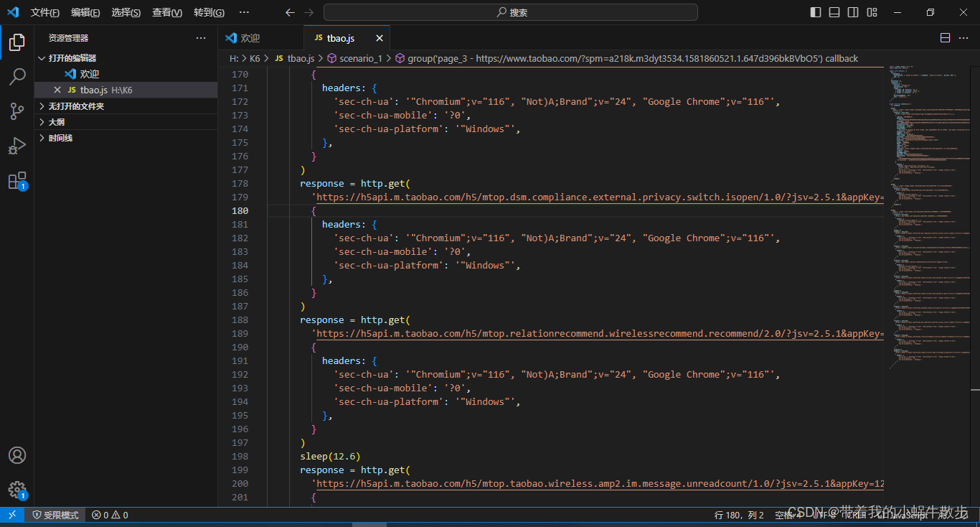The height and width of the screenshot is (527, 980).
Task: Open the 编辑(E) menu
Action: pyautogui.click(x=85, y=12)
